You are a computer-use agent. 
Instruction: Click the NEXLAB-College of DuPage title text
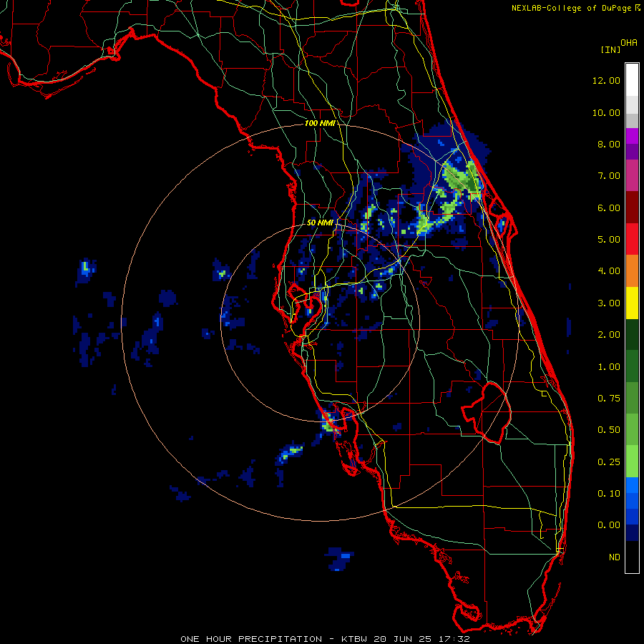pos(571,8)
